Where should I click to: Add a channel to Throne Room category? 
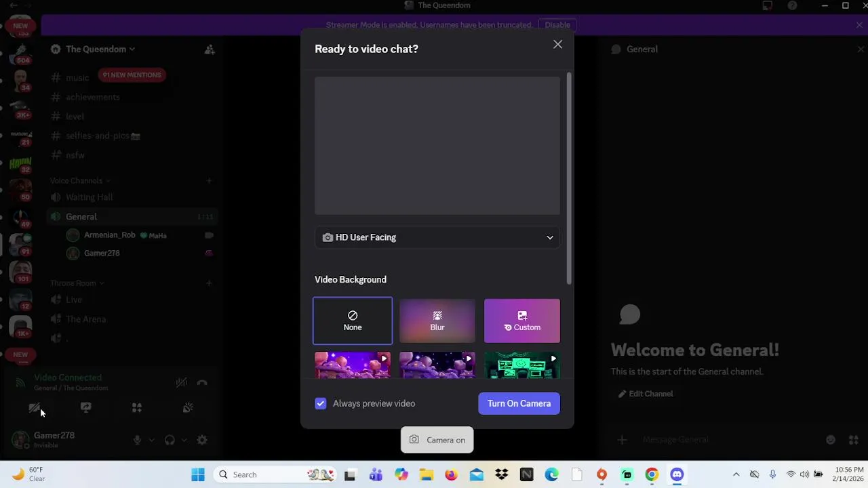click(x=209, y=283)
